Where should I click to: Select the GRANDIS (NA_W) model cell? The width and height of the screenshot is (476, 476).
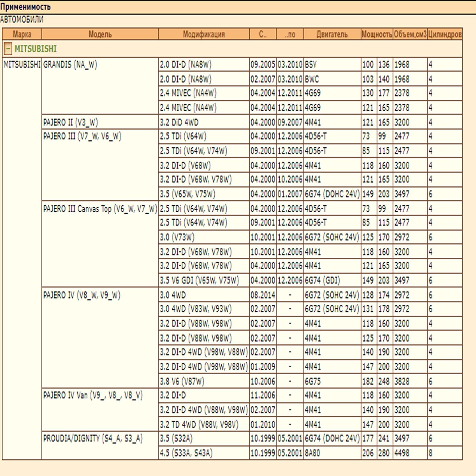click(100, 86)
